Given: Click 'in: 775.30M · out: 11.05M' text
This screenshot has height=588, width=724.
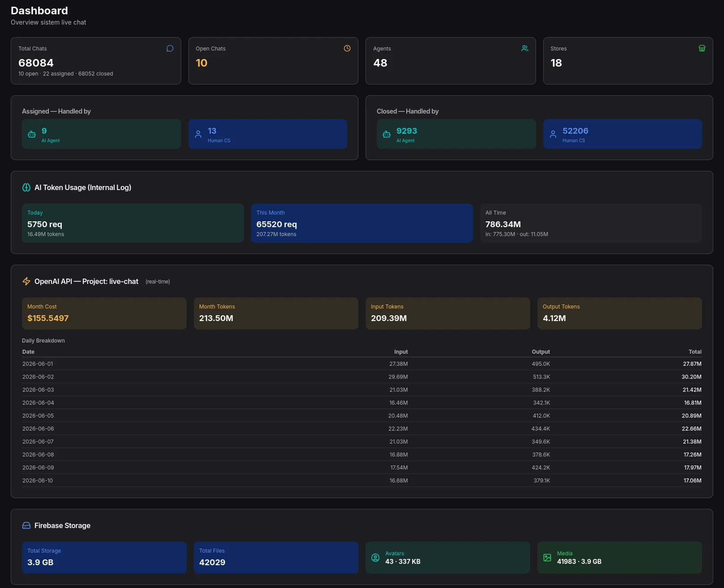Looking at the screenshot, I should 517,234.
